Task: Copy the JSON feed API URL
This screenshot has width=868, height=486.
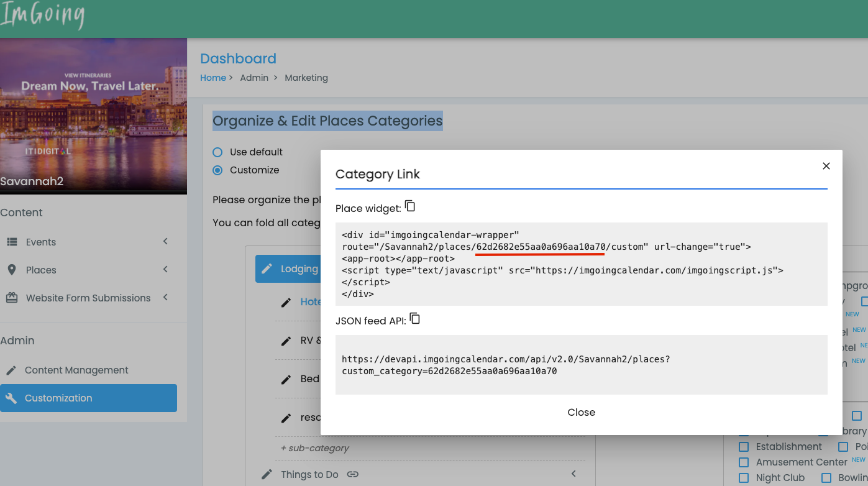Action: click(415, 319)
